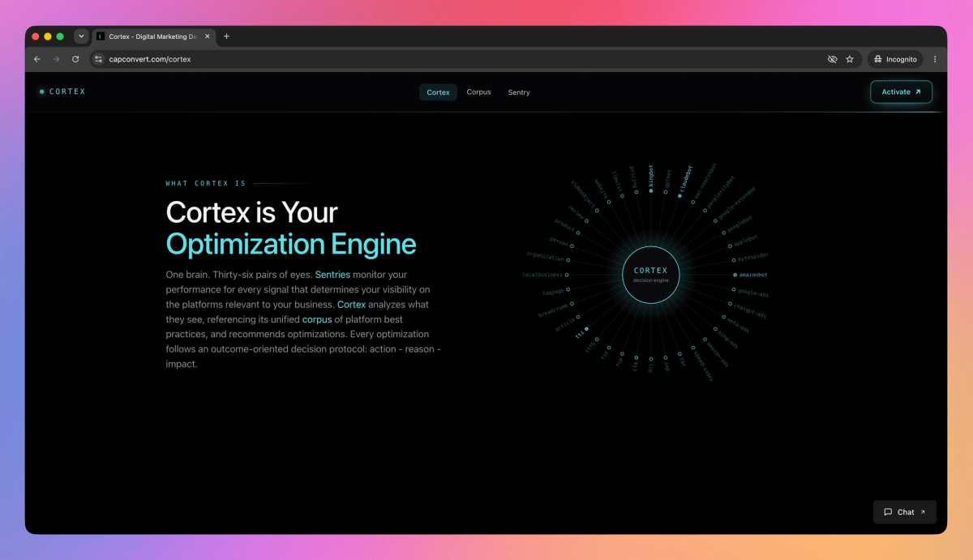This screenshot has width=973, height=560.
Task: Click the Activate button
Action: tap(901, 92)
